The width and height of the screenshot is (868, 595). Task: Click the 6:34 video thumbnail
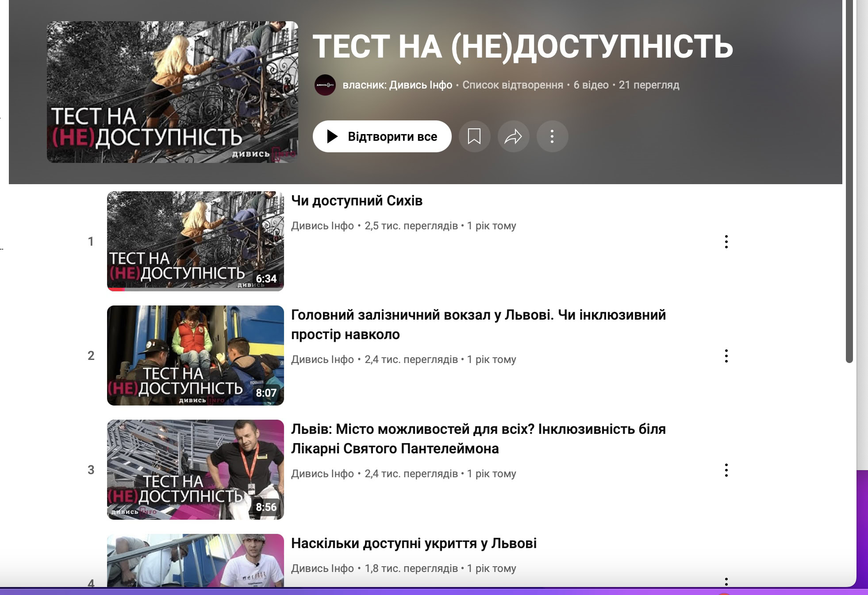tap(196, 241)
